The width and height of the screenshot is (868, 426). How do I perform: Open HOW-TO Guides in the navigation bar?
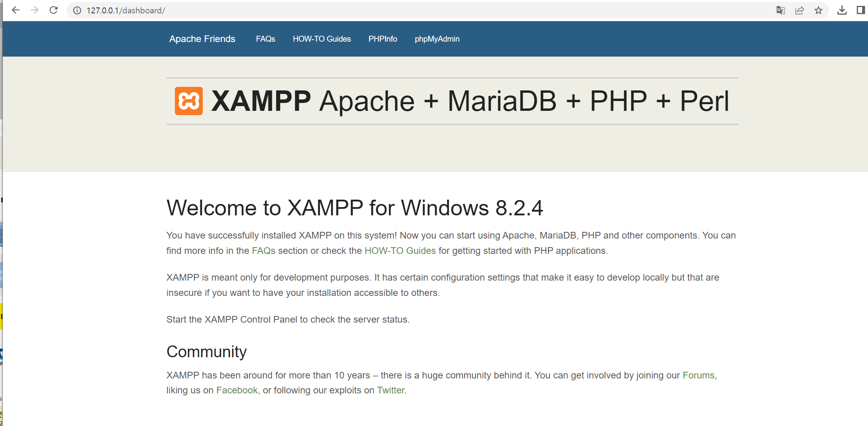[x=321, y=39]
